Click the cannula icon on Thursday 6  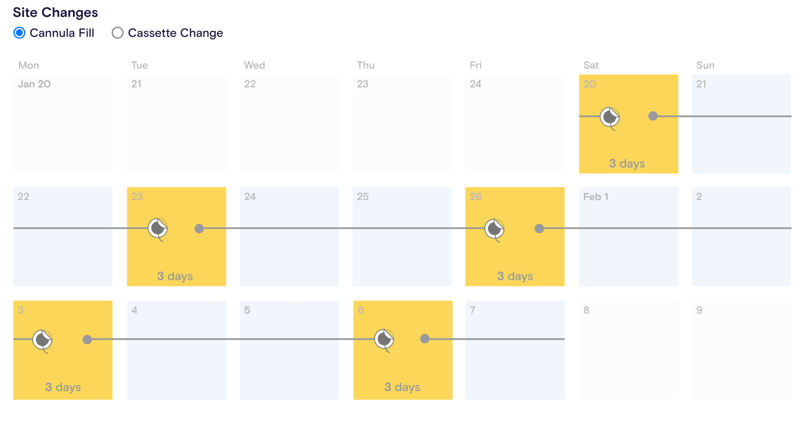(384, 339)
